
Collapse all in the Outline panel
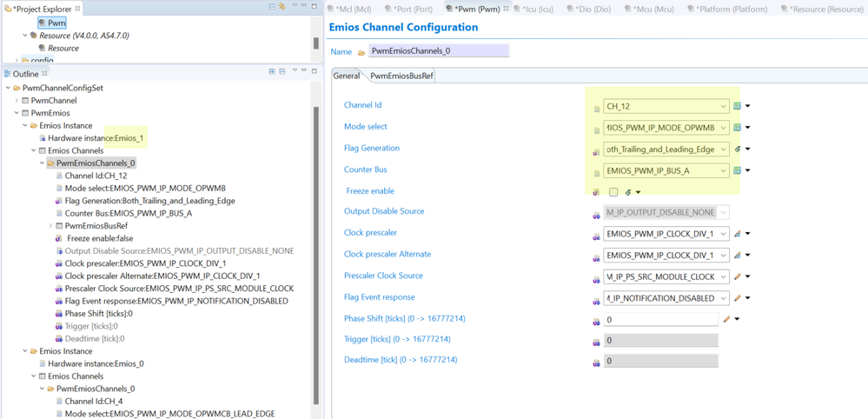[282, 72]
